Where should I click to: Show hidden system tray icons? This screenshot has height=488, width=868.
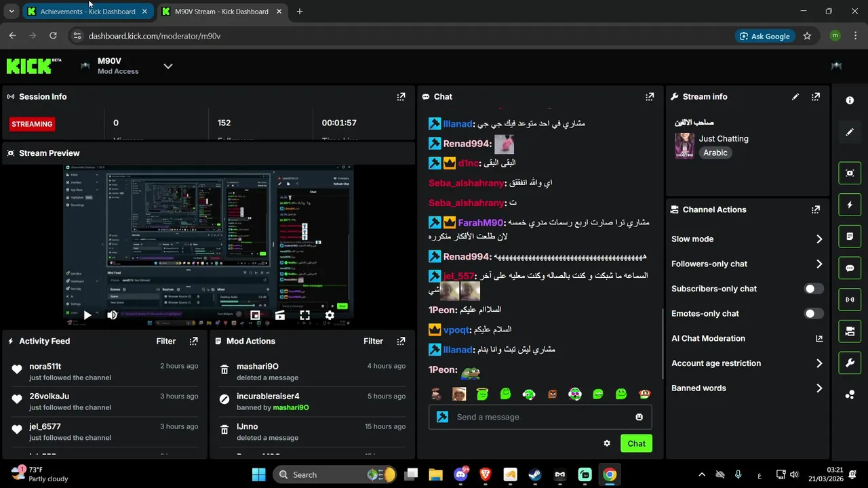(x=702, y=474)
